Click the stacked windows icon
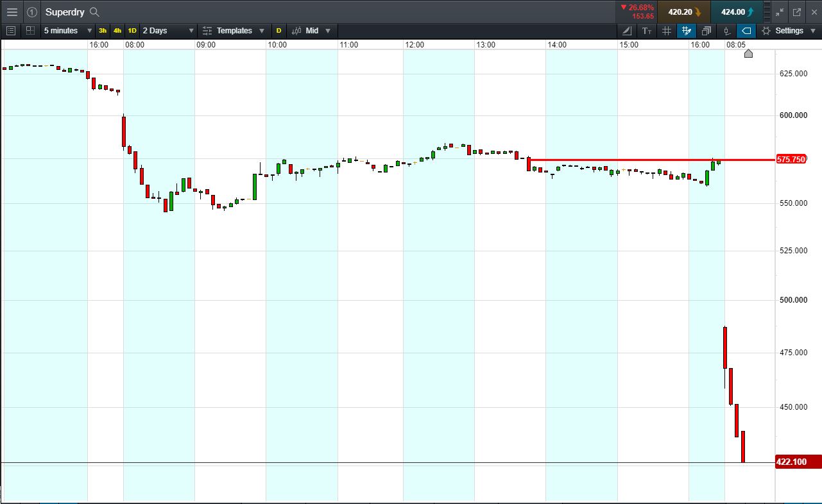 point(706,30)
